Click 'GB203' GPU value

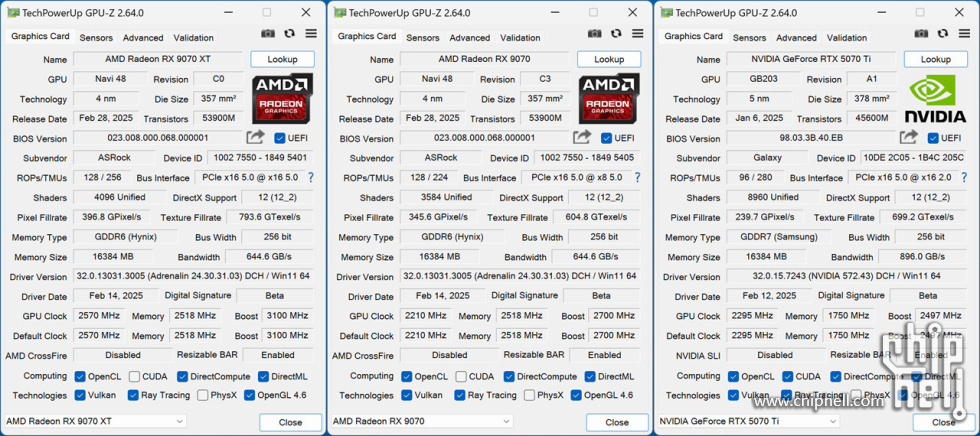point(764,79)
